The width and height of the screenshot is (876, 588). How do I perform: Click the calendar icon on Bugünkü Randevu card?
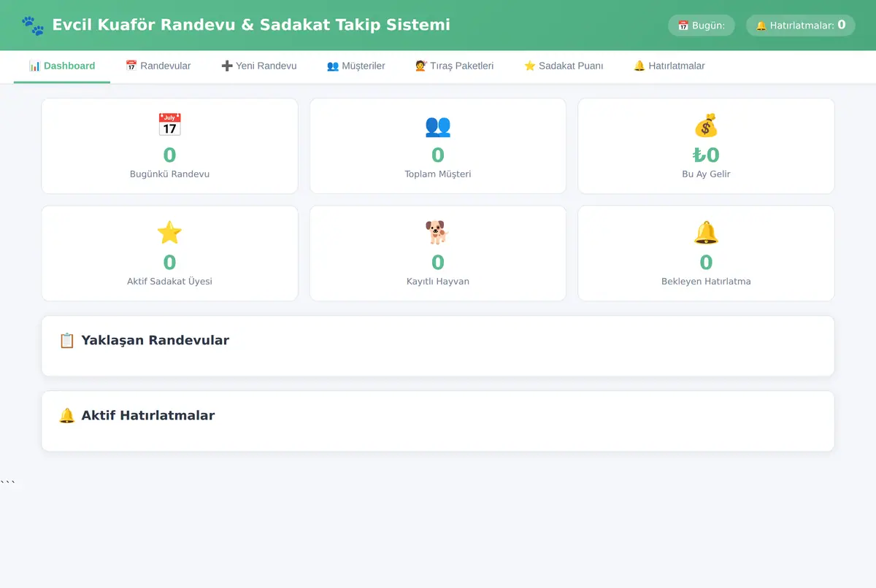coord(169,125)
